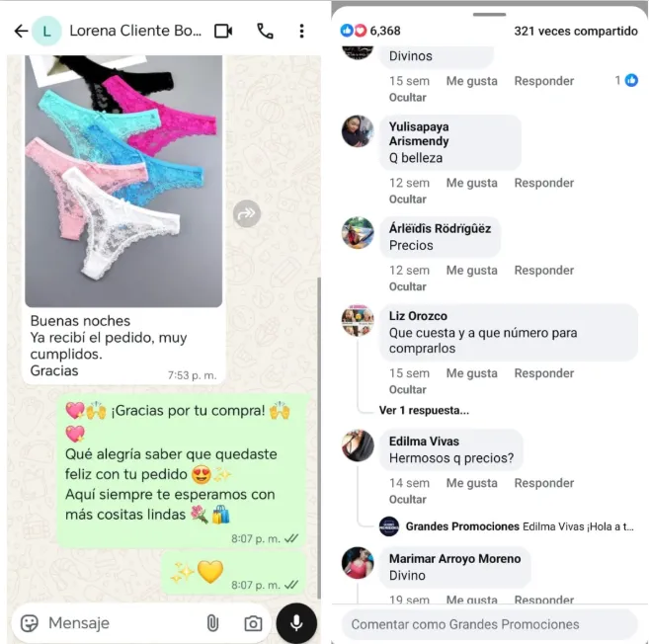Open the lingerie photo thumbnail

123,181
